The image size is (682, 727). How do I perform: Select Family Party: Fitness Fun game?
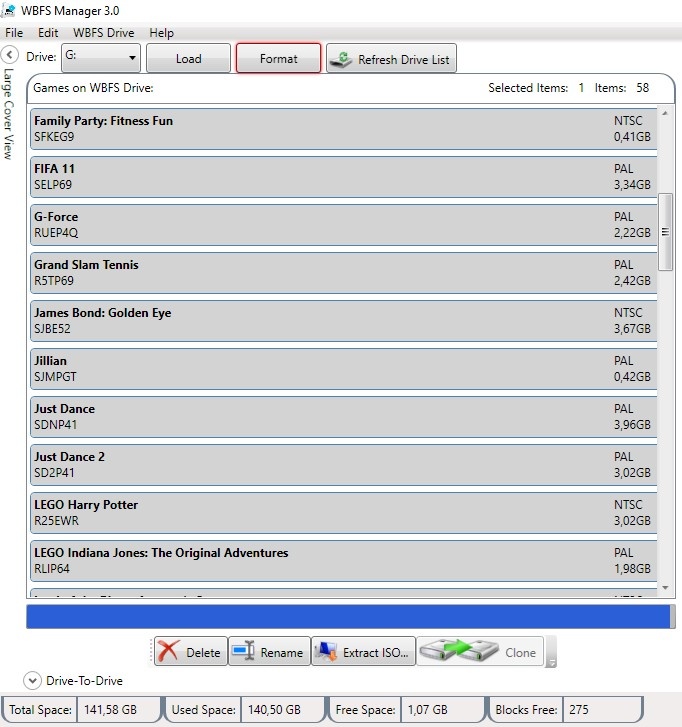[344, 129]
